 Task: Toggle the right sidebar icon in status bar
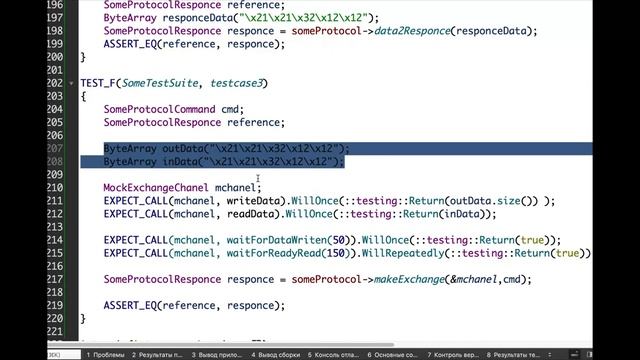(589, 354)
